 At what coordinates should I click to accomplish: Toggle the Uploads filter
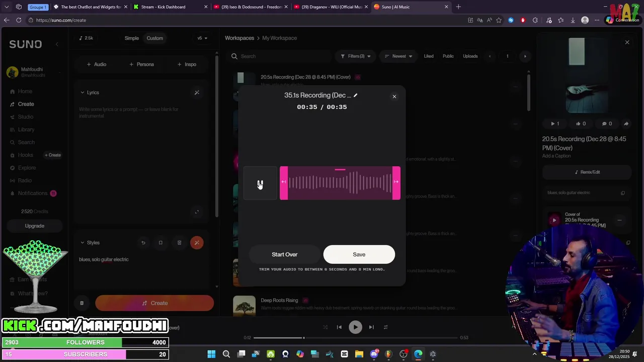pyautogui.click(x=470, y=56)
